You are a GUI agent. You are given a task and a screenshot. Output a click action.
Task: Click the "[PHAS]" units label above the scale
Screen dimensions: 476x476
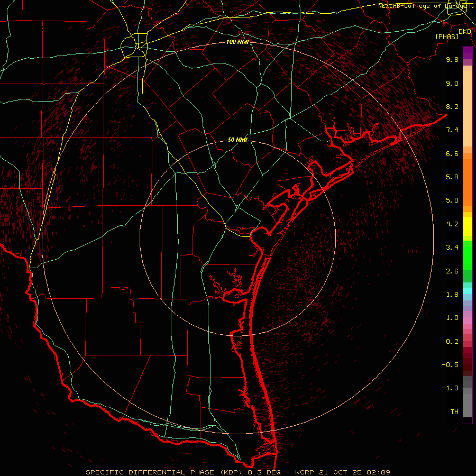[x=447, y=36]
